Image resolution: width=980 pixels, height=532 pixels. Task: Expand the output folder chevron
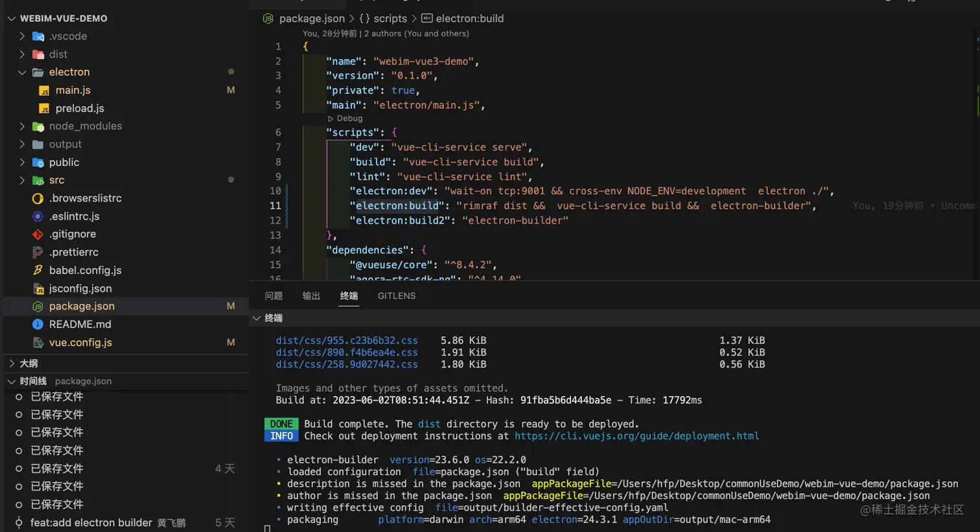pos(22,145)
